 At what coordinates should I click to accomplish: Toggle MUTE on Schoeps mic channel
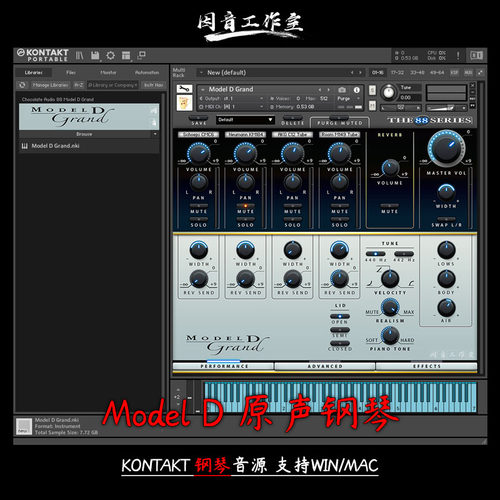coord(199,206)
